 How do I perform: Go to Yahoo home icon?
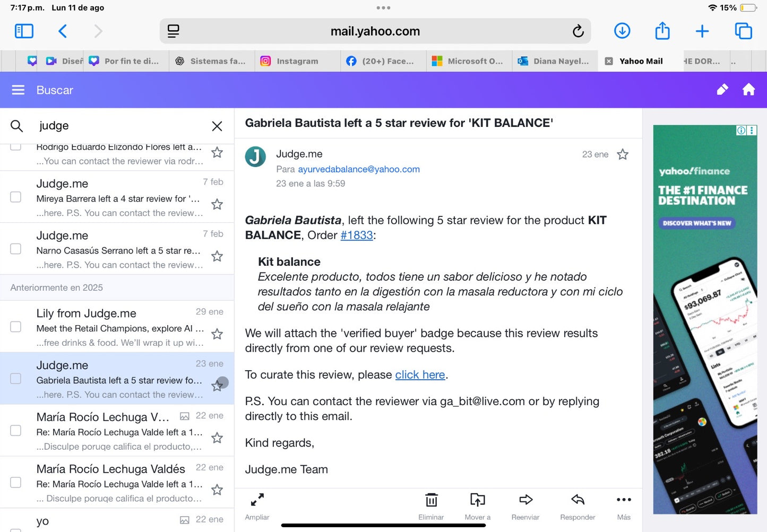748,90
